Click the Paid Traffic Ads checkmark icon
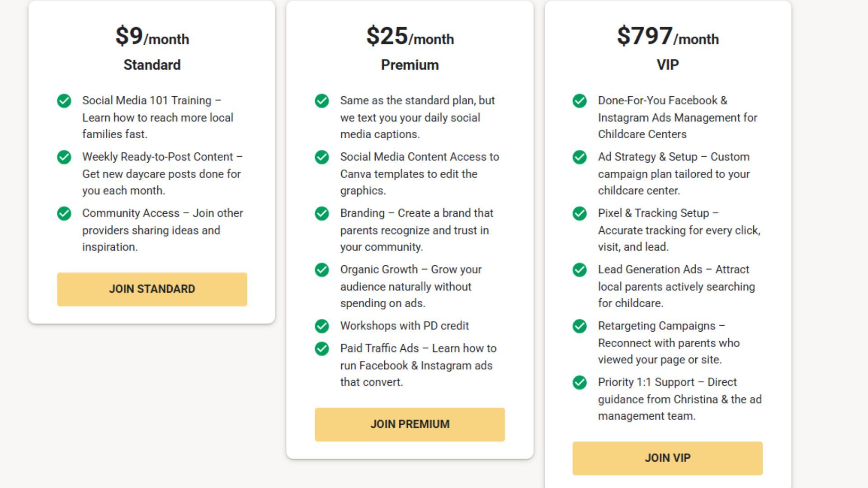 click(322, 349)
